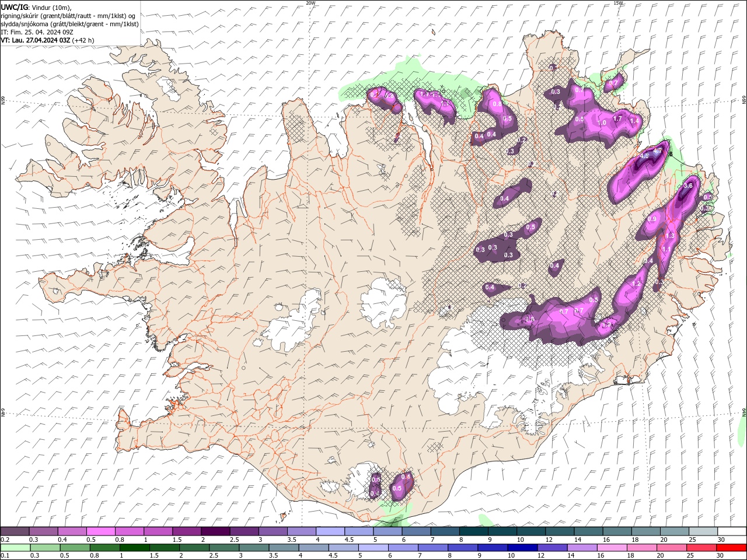Click the '15W' longitude label
This screenshot has height=560, width=747.
pyautogui.click(x=618, y=3)
